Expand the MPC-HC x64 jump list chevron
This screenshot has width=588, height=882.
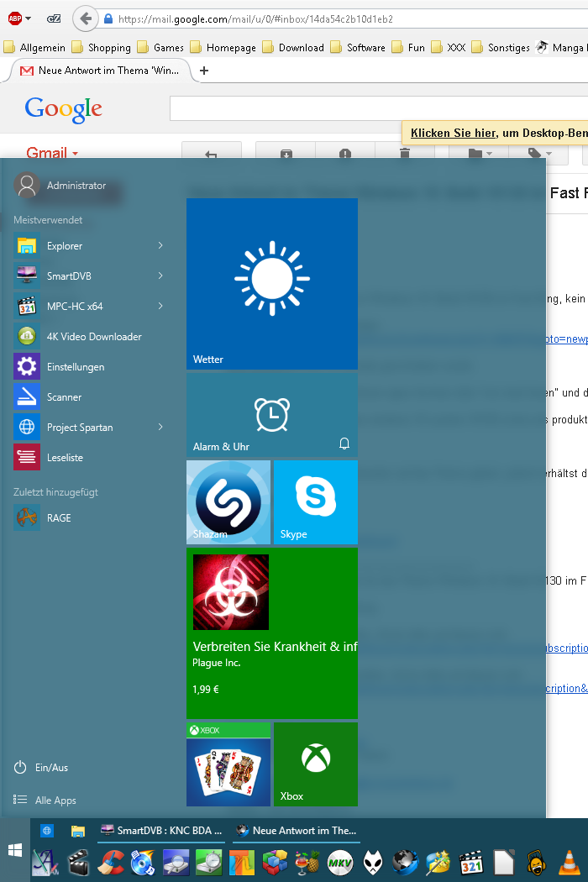[x=160, y=307]
